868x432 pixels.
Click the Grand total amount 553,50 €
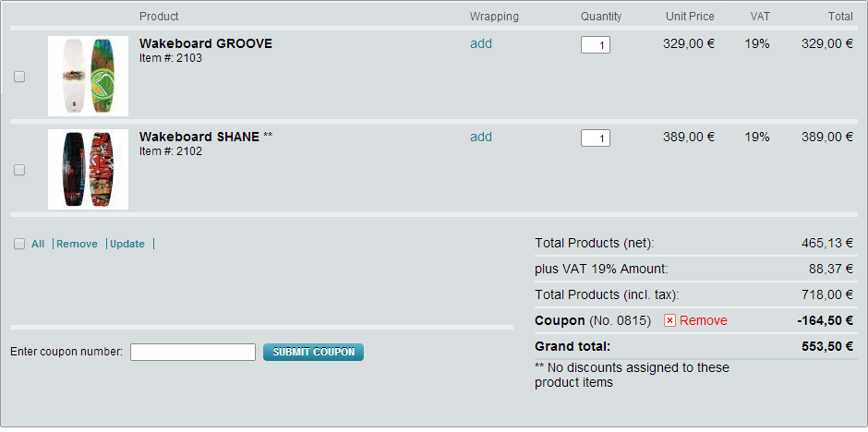pos(827,346)
